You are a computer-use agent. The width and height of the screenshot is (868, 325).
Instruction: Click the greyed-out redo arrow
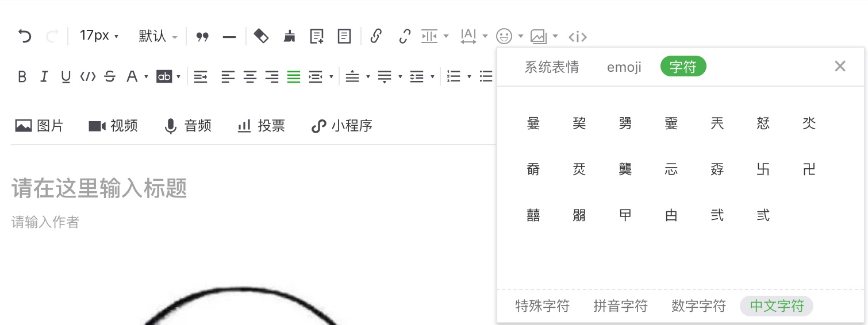(52, 36)
